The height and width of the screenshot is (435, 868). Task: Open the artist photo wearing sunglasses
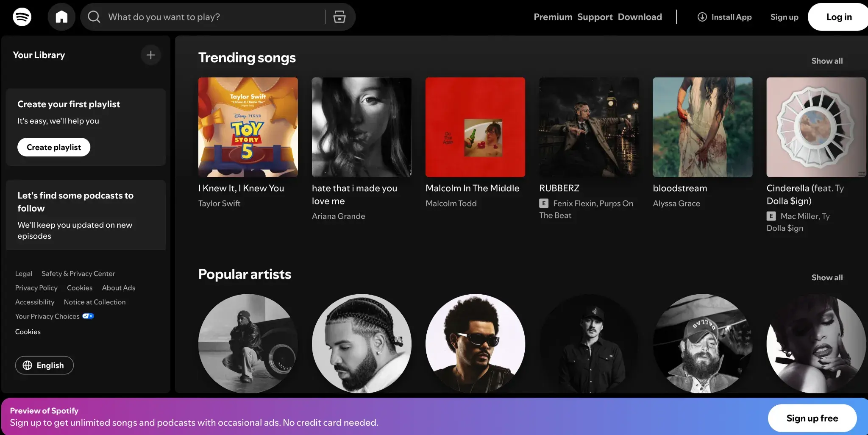pyautogui.click(x=475, y=344)
